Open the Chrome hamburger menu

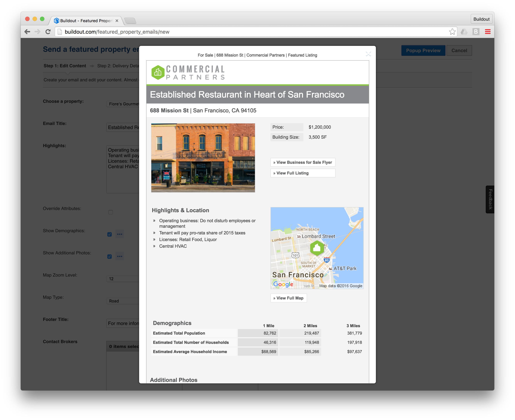coord(488,32)
